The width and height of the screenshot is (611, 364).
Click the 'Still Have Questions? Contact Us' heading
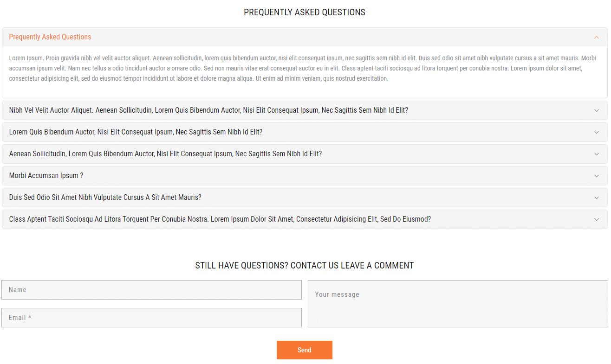click(304, 266)
